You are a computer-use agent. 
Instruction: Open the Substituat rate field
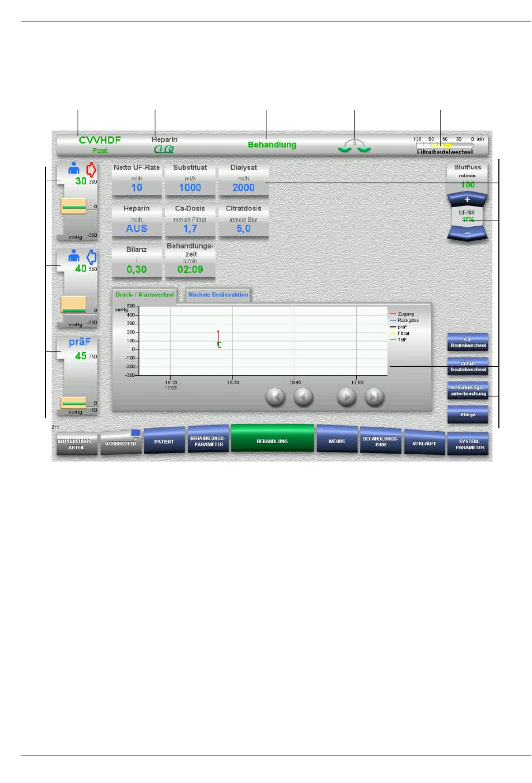(190, 180)
